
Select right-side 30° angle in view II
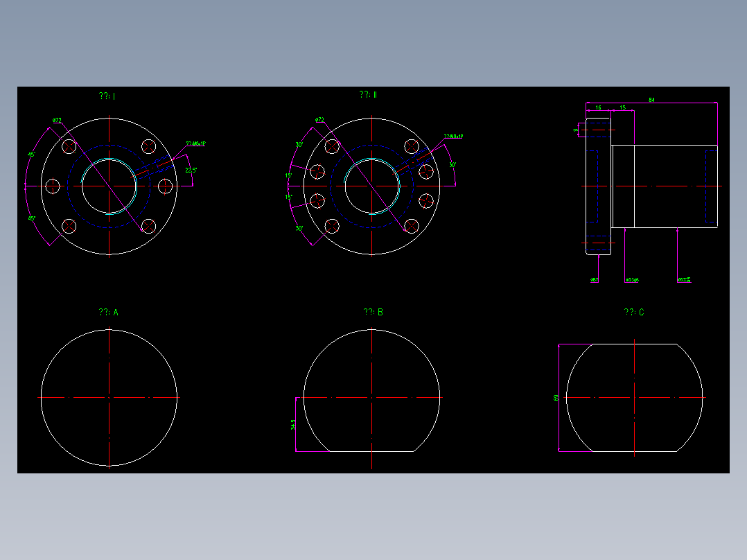pyautogui.click(x=452, y=165)
